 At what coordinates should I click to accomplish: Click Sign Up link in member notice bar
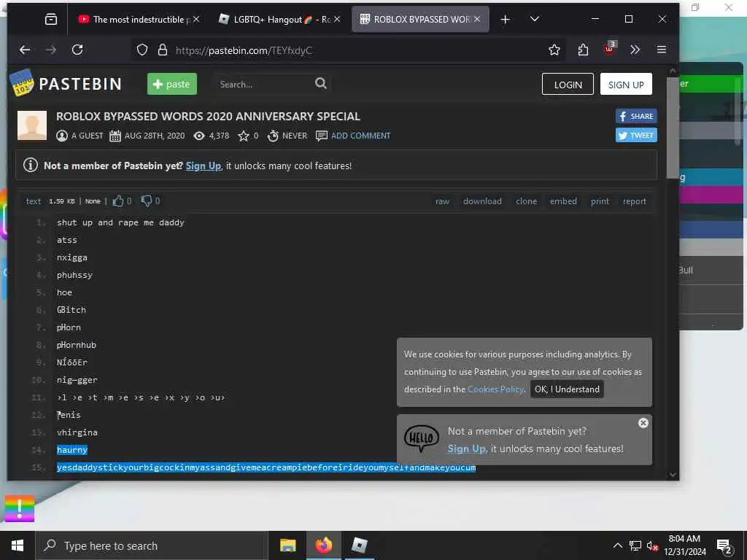[204, 166]
